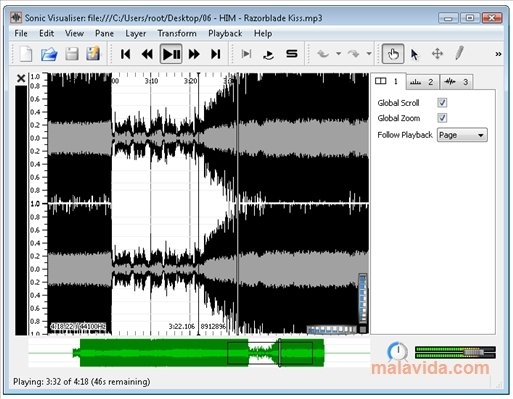Toggle Constrain Playback to Selection

tap(246, 54)
